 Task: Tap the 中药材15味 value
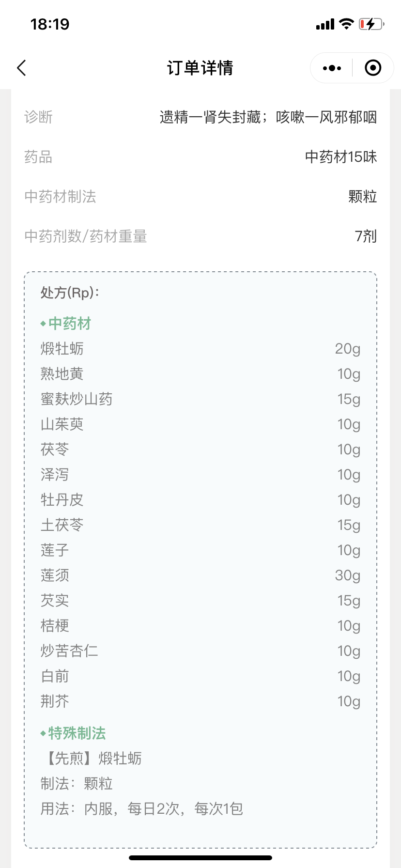point(340,157)
